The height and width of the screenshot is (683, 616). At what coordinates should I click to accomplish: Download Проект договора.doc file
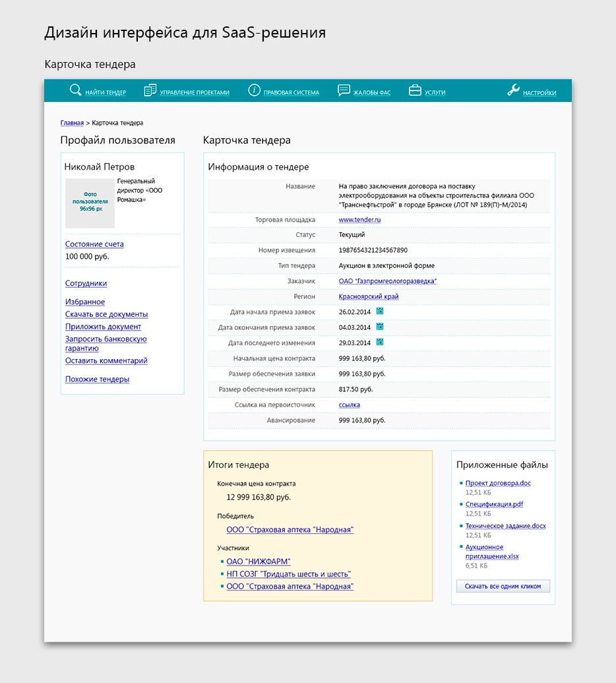498,483
